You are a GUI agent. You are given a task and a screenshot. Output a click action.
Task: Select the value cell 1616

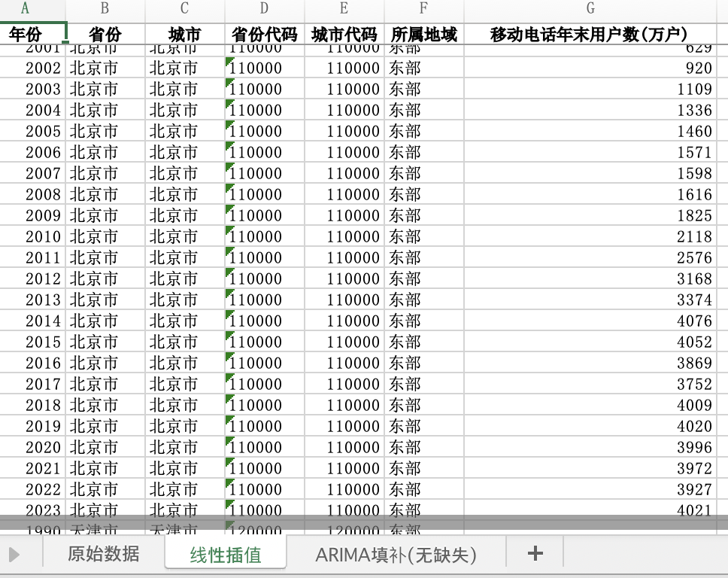[x=590, y=194]
